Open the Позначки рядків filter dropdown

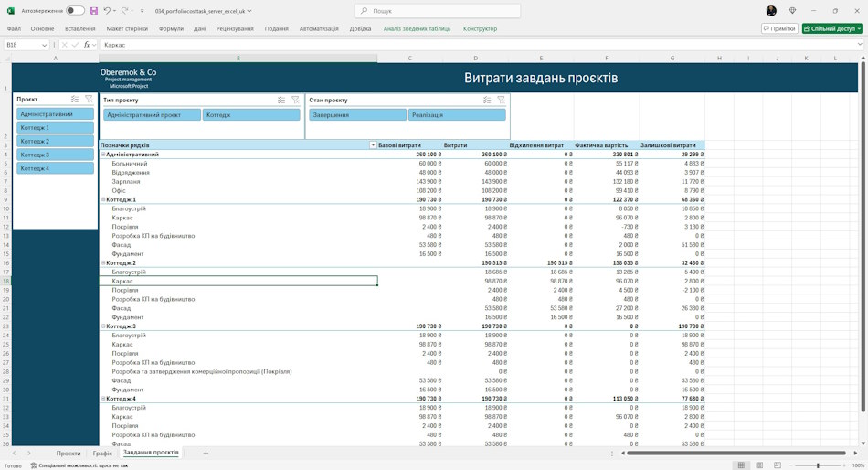pyautogui.click(x=373, y=145)
